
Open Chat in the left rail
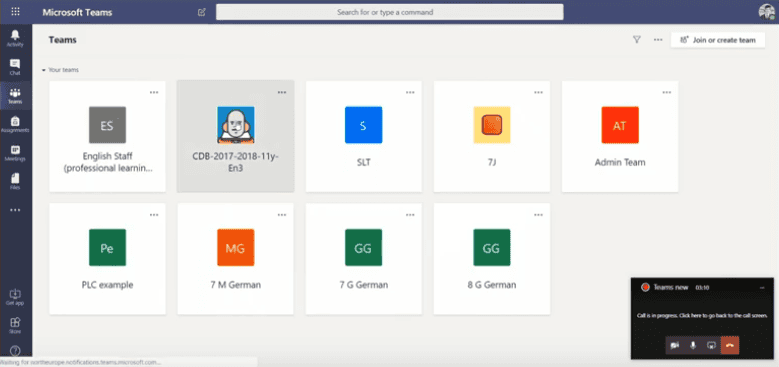click(x=15, y=67)
